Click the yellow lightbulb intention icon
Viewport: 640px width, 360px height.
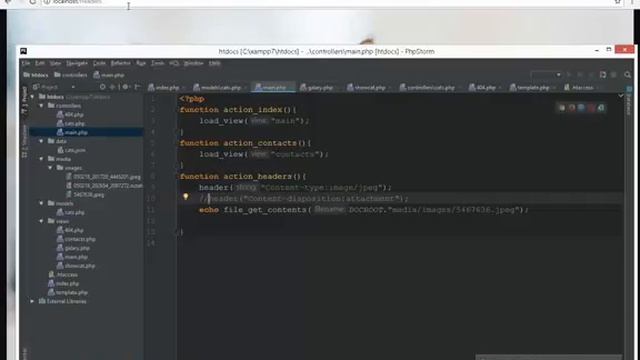[x=186, y=197]
